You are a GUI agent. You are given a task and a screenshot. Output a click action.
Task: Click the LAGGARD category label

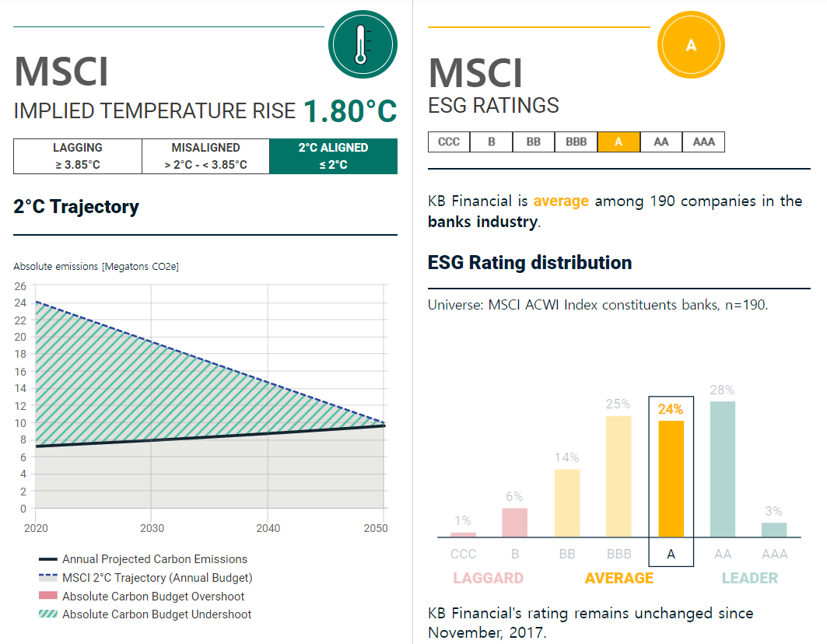coord(489,578)
